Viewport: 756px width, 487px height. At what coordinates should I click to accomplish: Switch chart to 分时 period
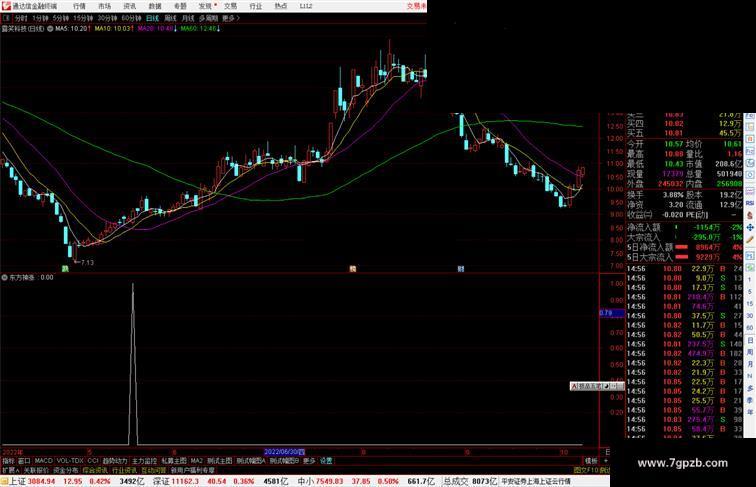(x=21, y=18)
